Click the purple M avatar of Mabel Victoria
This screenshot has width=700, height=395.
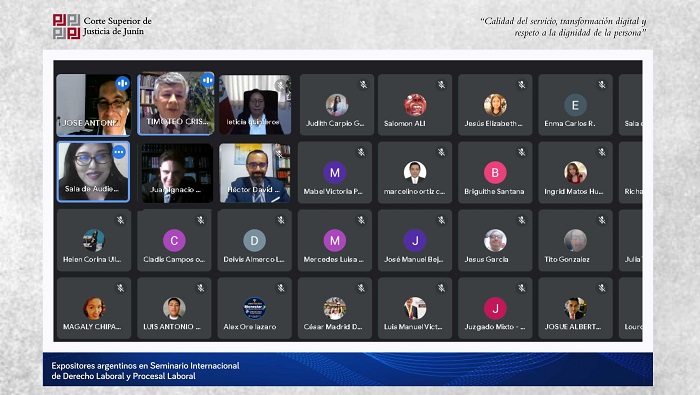coord(335,173)
